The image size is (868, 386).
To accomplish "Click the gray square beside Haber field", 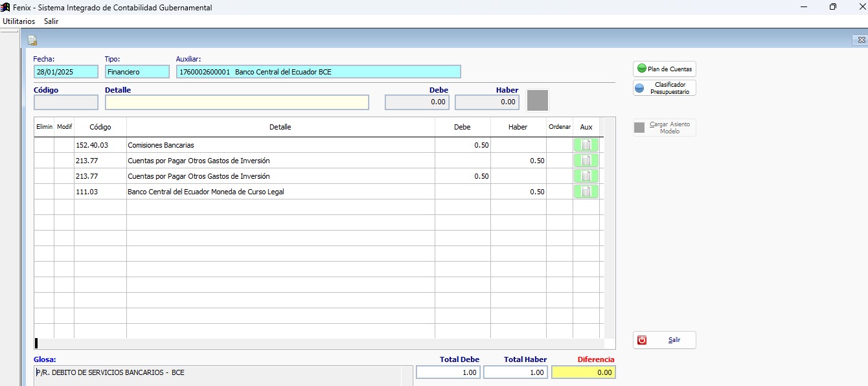I will click(538, 100).
